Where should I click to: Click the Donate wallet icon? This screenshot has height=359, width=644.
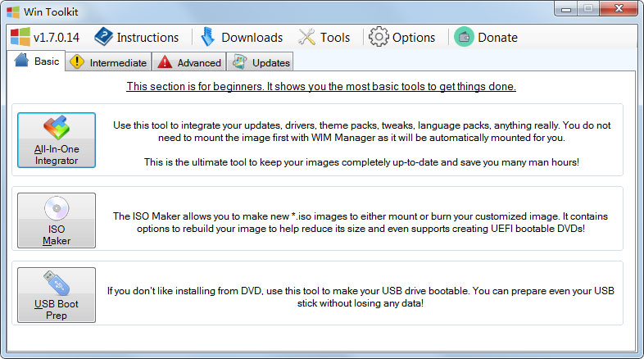tap(464, 37)
